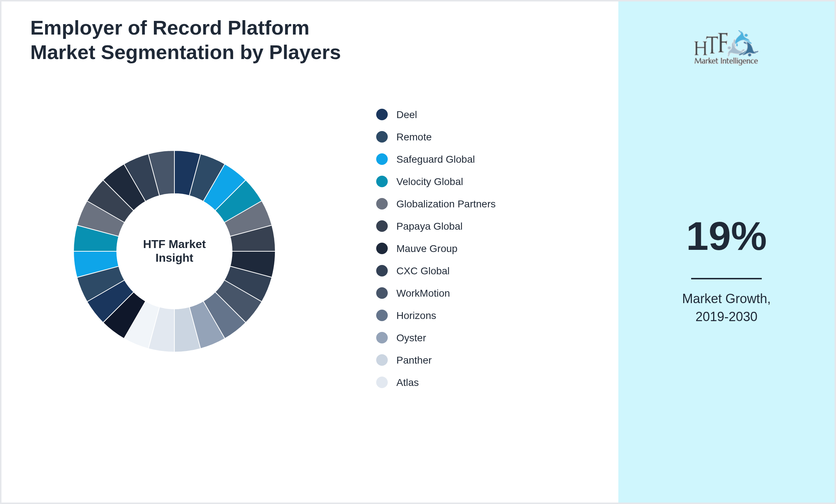Image resolution: width=836 pixels, height=504 pixels.
Task: Select the Globalization Partners legend label
Action: (x=446, y=204)
